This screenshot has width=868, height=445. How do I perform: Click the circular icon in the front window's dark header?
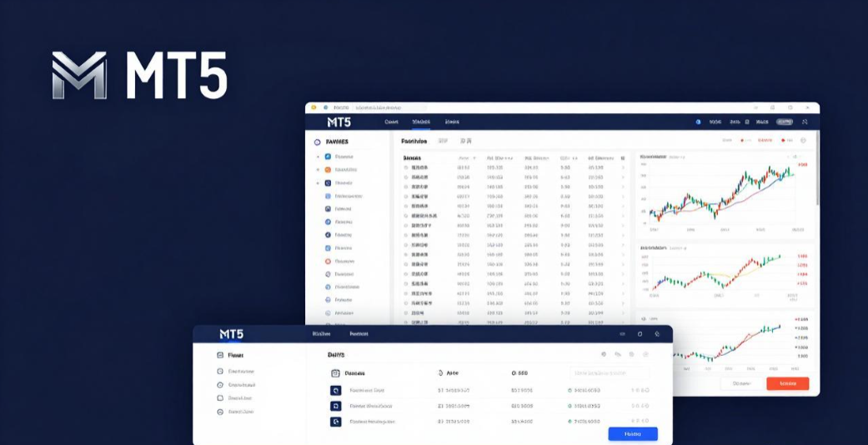(x=640, y=334)
